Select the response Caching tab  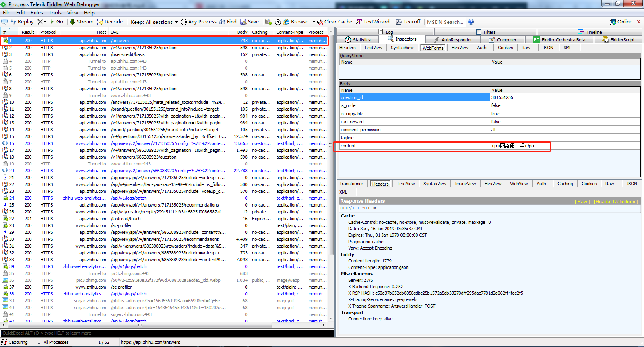pos(565,184)
